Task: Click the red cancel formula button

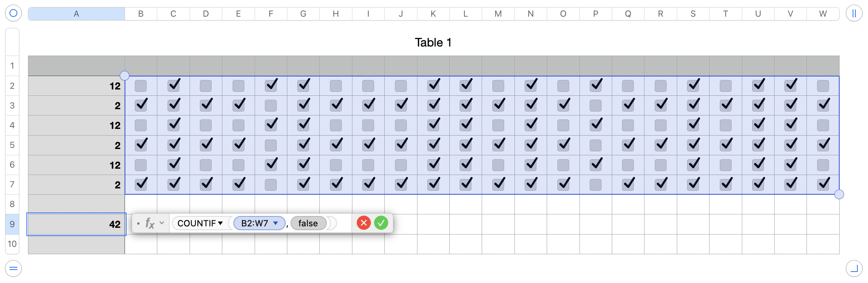Action: point(363,223)
